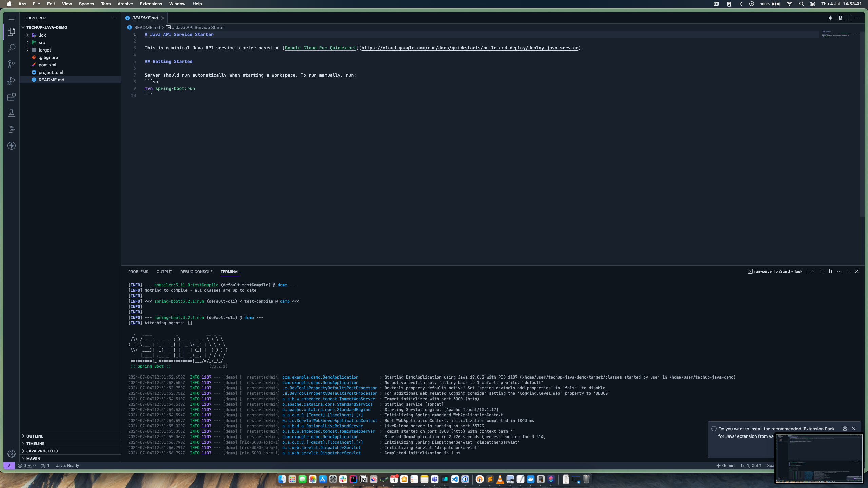Open Slack from the Dock
Viewport: 868px width, 488px height.
tap(343, 479)
